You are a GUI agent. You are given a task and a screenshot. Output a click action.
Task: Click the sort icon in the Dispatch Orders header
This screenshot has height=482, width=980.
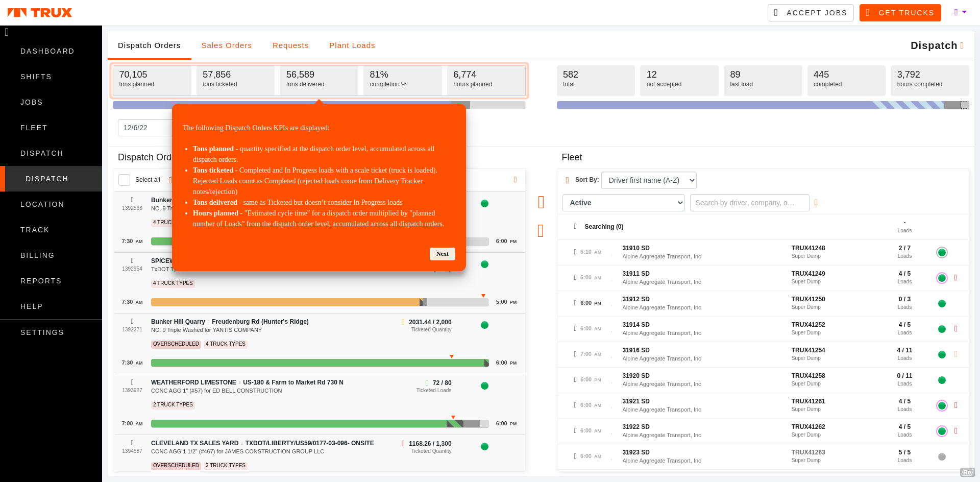[515, 180]
